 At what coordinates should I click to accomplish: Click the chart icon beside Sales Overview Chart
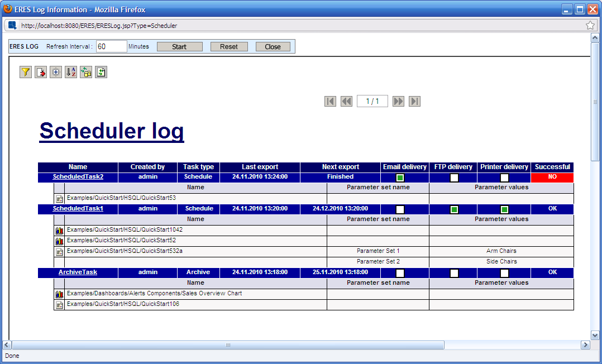(60, 294)
